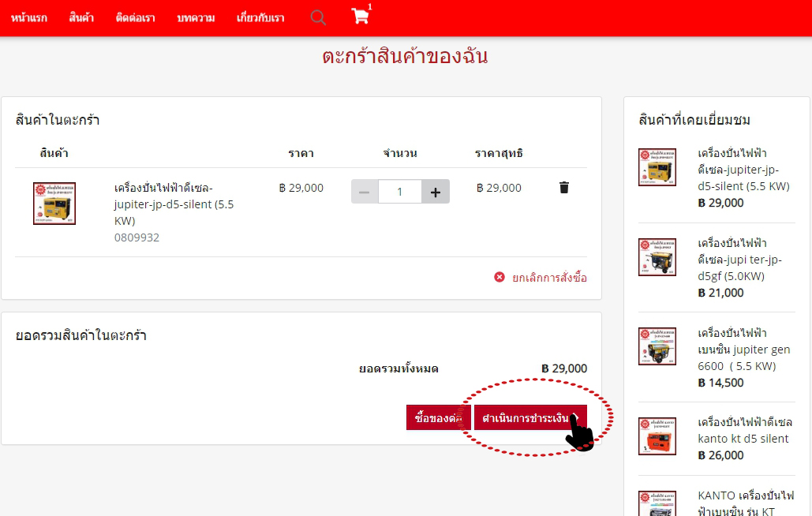Click the จำนวน column header
The width and height of the screenshot is (812, 516).
pyautogui.click(x=400, y=153)
